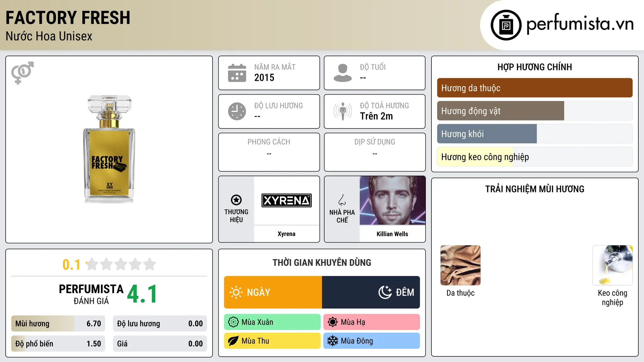Click the star badge icon above Thương hiệu
Image resolution: width=644 pixels, height=362 pixels.
click(x=236, y=200)
